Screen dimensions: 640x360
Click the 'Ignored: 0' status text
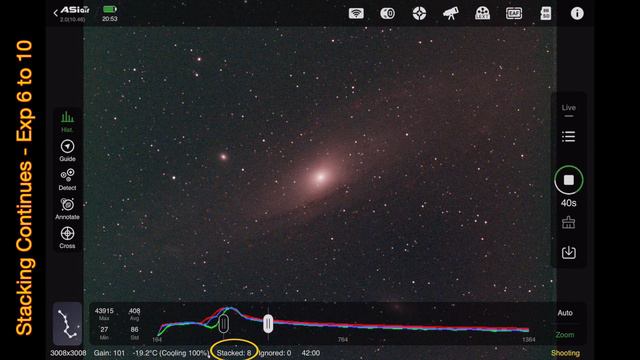click(275, 353)
